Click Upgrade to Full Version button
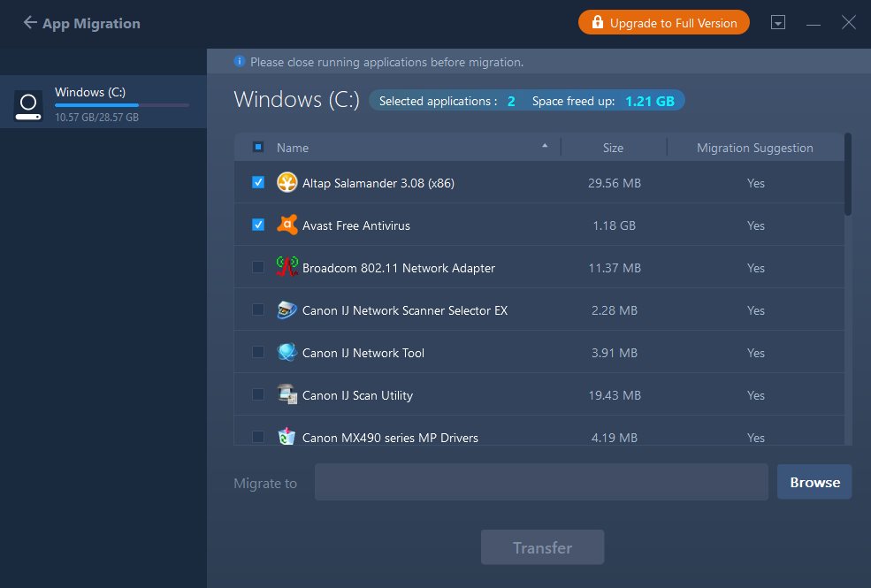 [663, 23]
